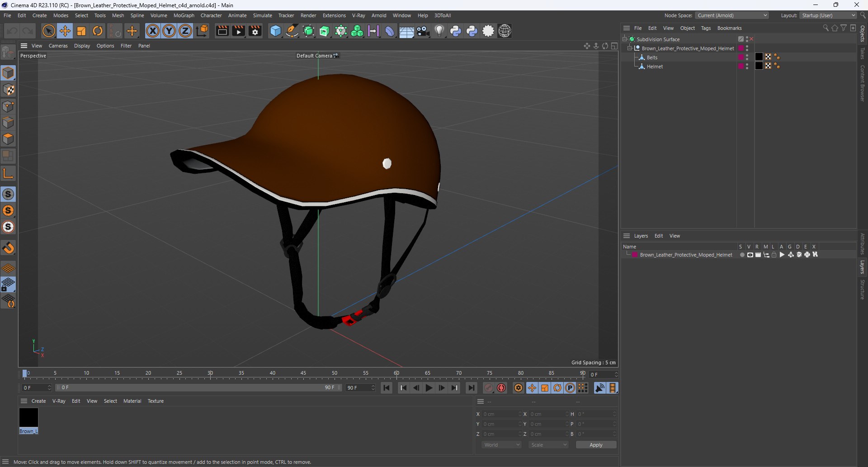Open the Arnold menu
The height and width of the screenshot is (467, 868).
pyautogui.click(x=379, y=15)
